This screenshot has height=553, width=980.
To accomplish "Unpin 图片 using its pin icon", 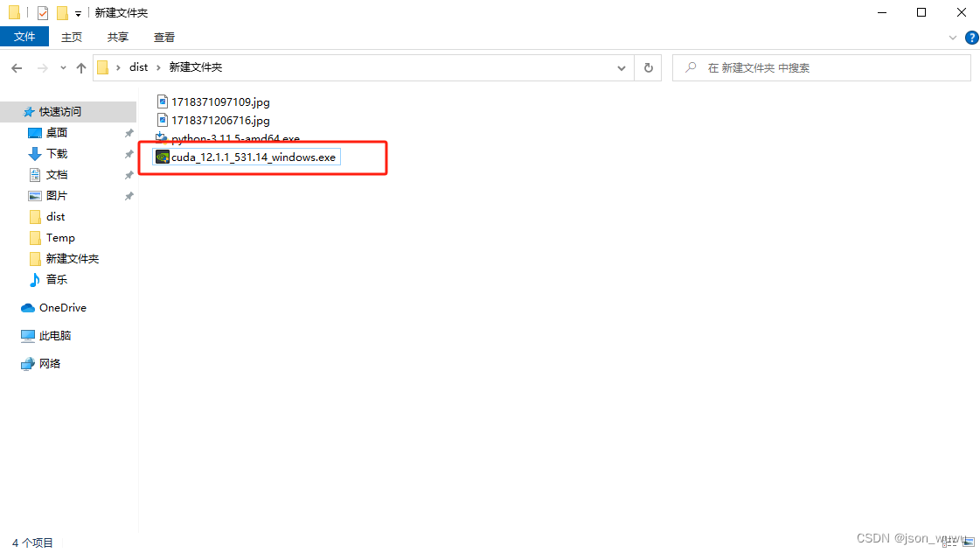I will (129, 196).
